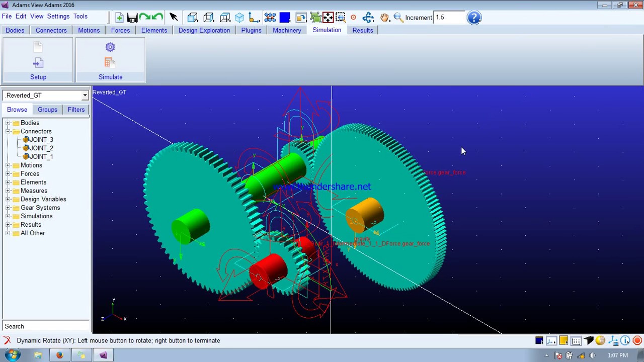This screenshot has height=362, width=644.
Task: Switch to the Groups browser tab
Action: tap(47, 110)
